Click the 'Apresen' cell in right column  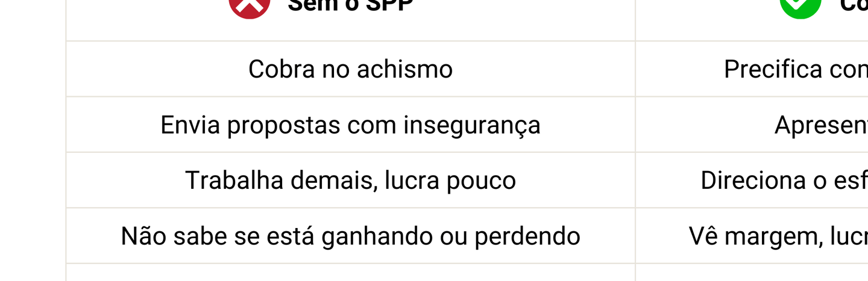(x=821, y=125)
